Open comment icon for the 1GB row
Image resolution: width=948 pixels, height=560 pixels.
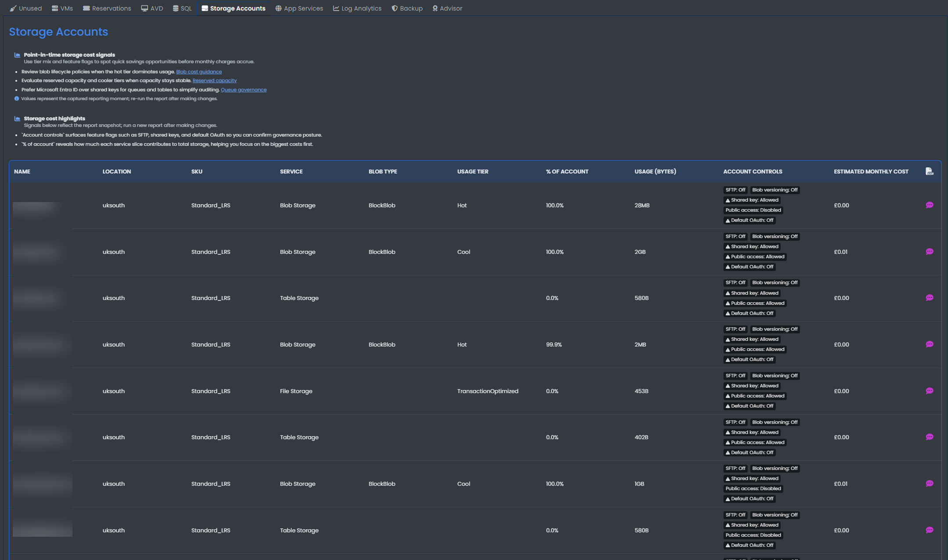[x=930, y=484]
